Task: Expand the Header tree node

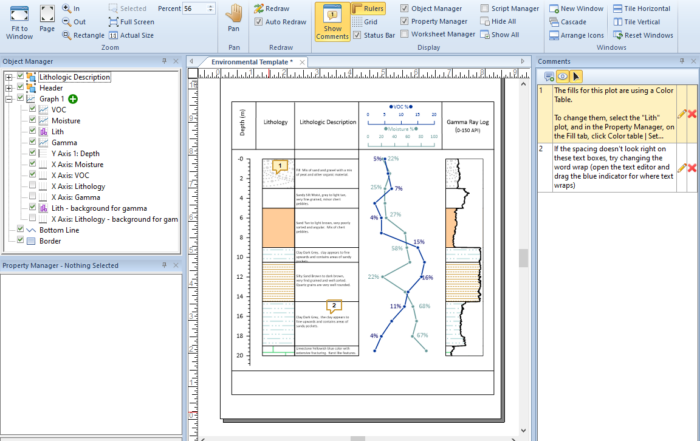Action: [x=8, y=88]
